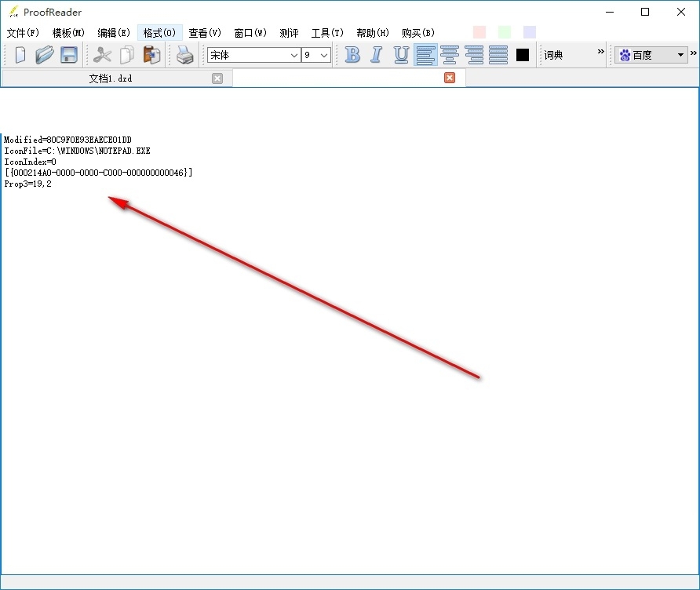Expand overflow chevron right of 百度
The width and height of the screenshot is (700, 590).
click(693, 53)
